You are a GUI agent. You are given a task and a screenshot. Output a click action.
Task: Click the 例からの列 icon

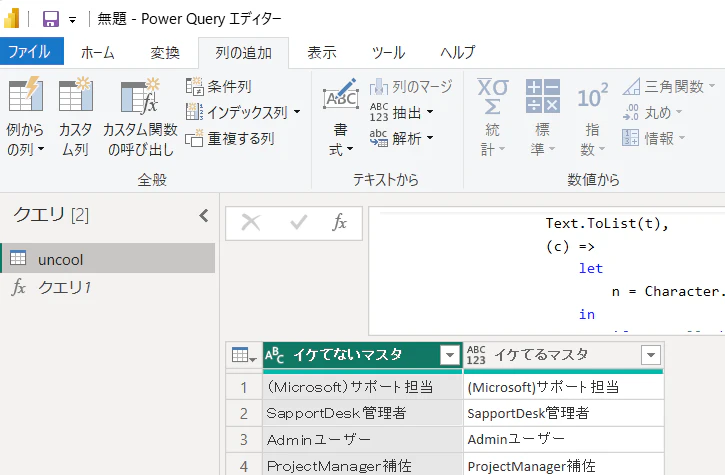point(25,95)
